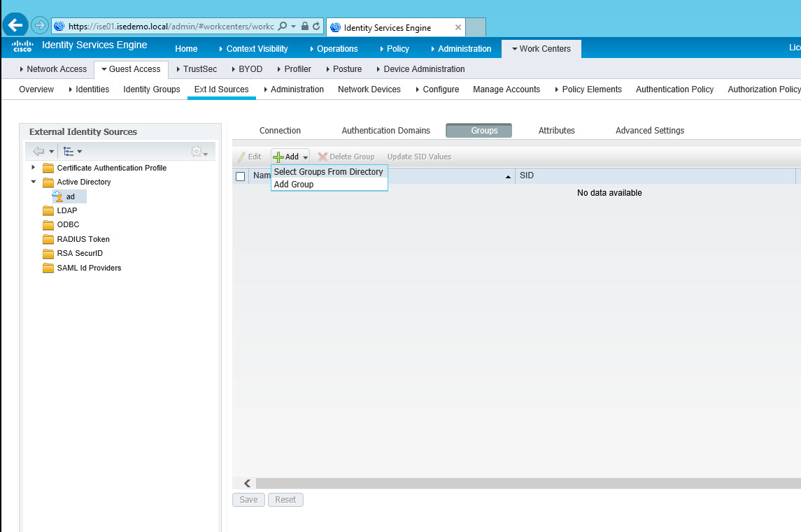Open the Context Visibility menu
The width and height of the screenshot is (801, 532).
[253, 48]
